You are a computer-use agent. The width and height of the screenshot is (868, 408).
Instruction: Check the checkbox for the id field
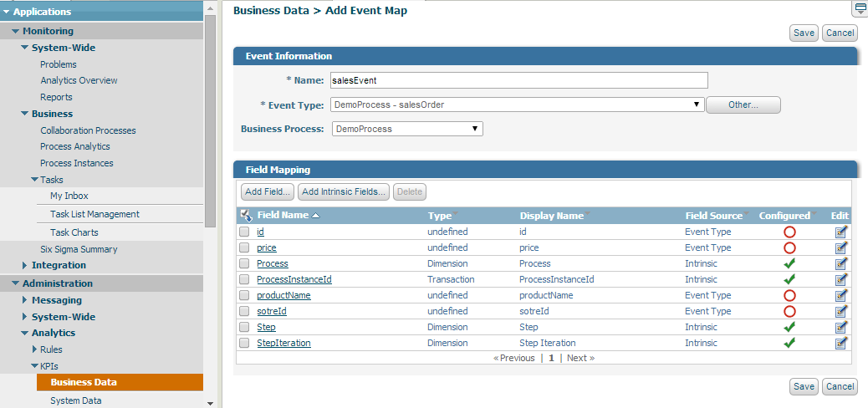(x=244, y=232)
